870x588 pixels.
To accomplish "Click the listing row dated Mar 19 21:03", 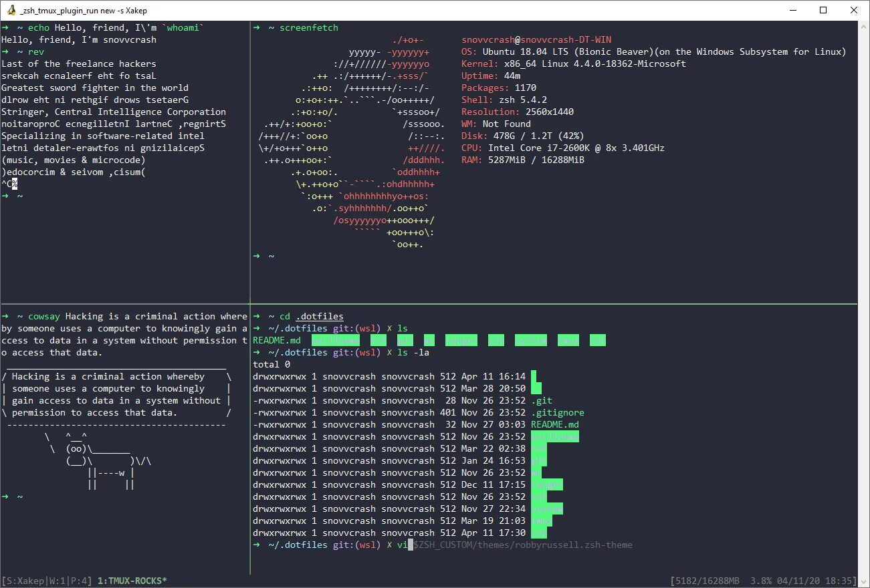I will 403,521.
